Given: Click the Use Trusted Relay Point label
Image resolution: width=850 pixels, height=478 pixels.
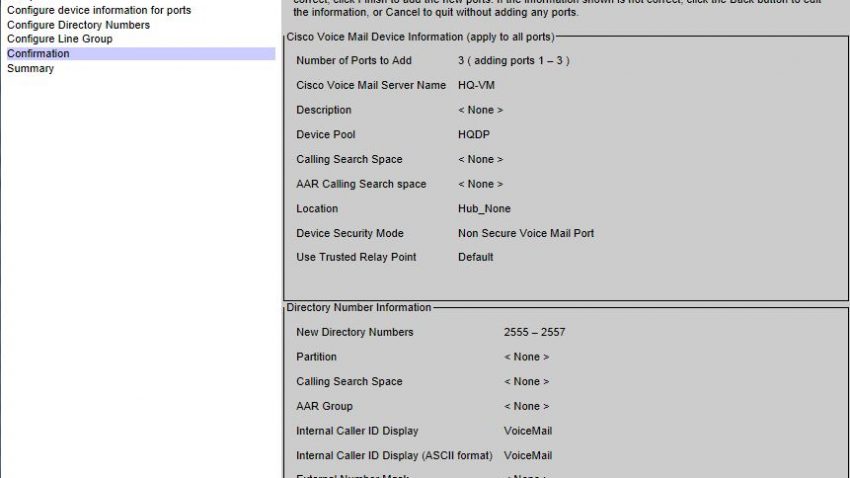Looking at the screenshot, I should coord(356,258).
